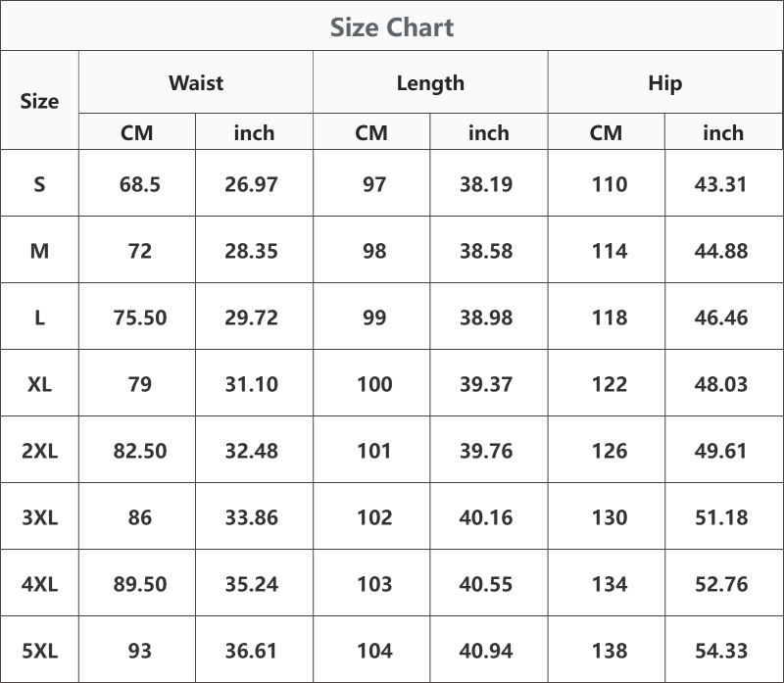This screenshot has height=683, width=784.
Task: Click length value 99 cm
Action: pyautogui.click(x=374, y=317)
